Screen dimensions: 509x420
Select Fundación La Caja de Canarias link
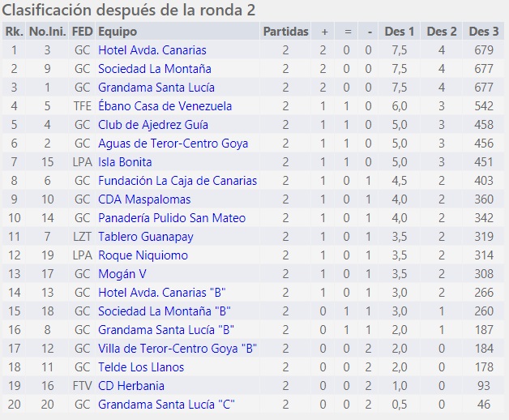coord(177,181)
